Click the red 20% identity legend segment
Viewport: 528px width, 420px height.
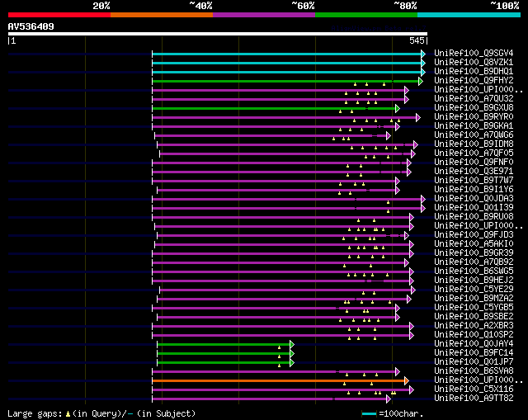click(x=59, y=15)
